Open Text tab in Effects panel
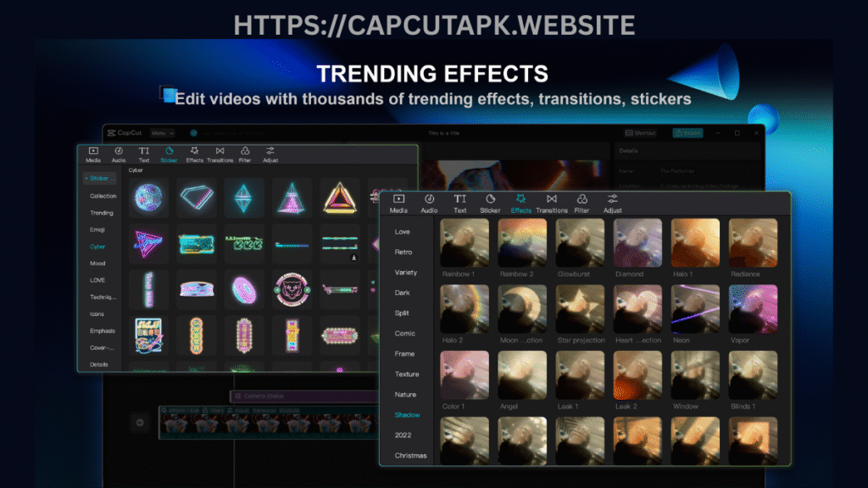This screenshot has width=868, height=488. tap(459, 203)
